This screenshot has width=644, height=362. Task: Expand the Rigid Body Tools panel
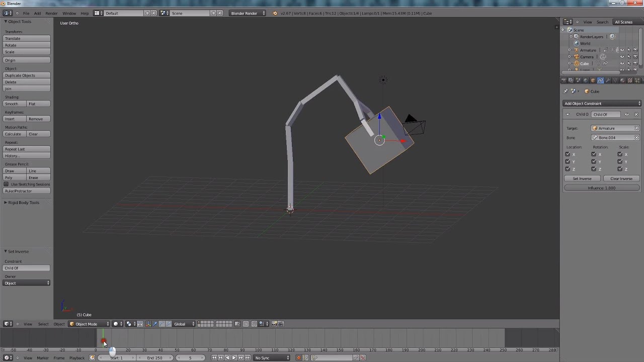23,202
